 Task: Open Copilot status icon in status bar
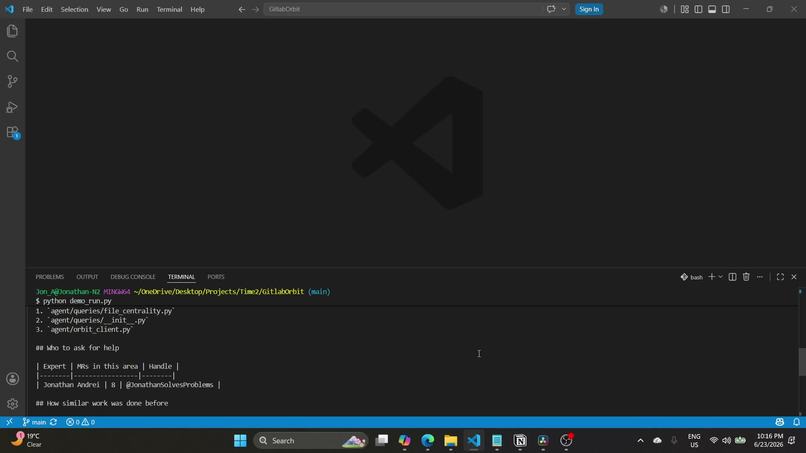point(779,422)
